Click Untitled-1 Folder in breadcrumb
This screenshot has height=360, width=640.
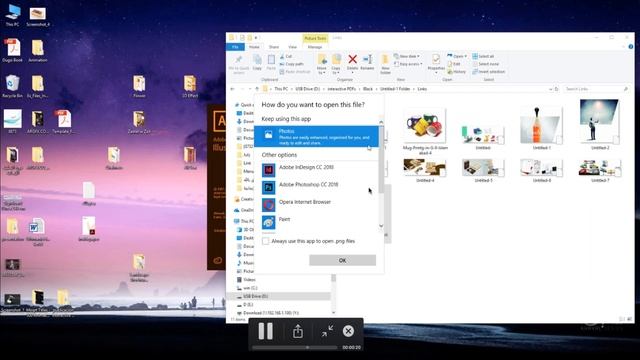tap(395, 89)
